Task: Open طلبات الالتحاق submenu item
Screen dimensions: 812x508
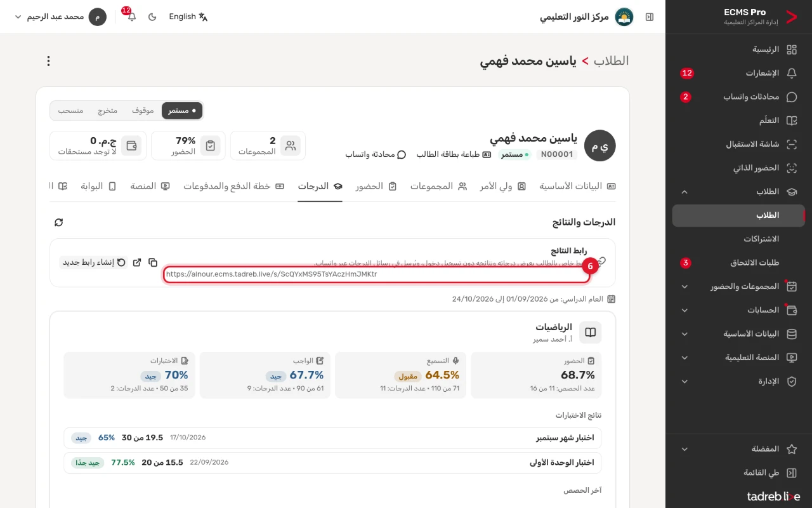Action: tap(738, 263)
